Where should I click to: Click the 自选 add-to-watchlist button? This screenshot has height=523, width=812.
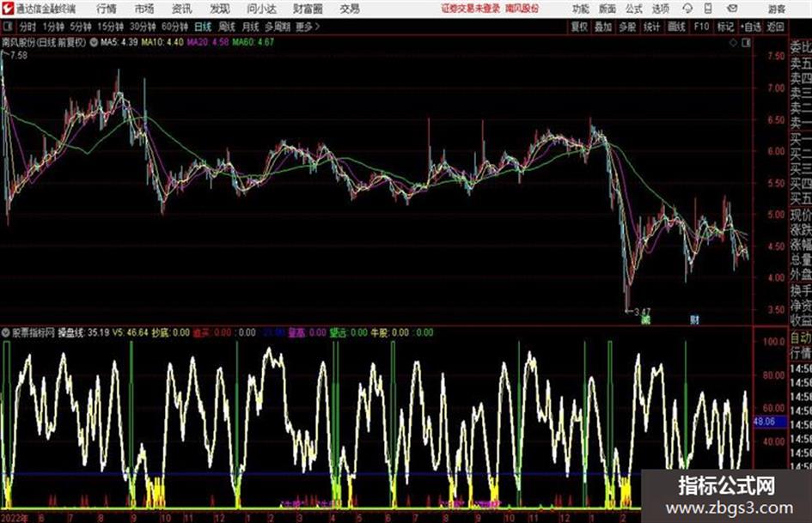[x=751, y=27]
